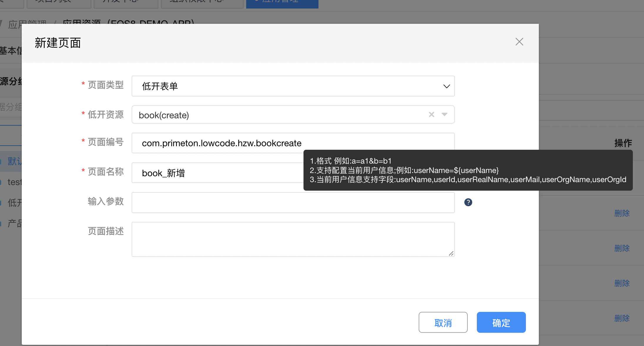Viewport: 644px width, 346px height.
Task: Close the 新建页面 dialog with X
Action: click(519, 42)
